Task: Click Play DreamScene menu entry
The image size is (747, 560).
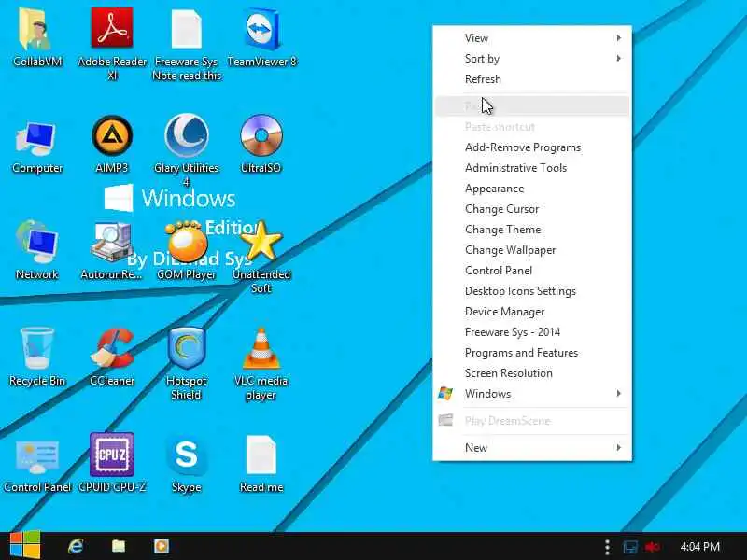Action: [x=532, y=421]
